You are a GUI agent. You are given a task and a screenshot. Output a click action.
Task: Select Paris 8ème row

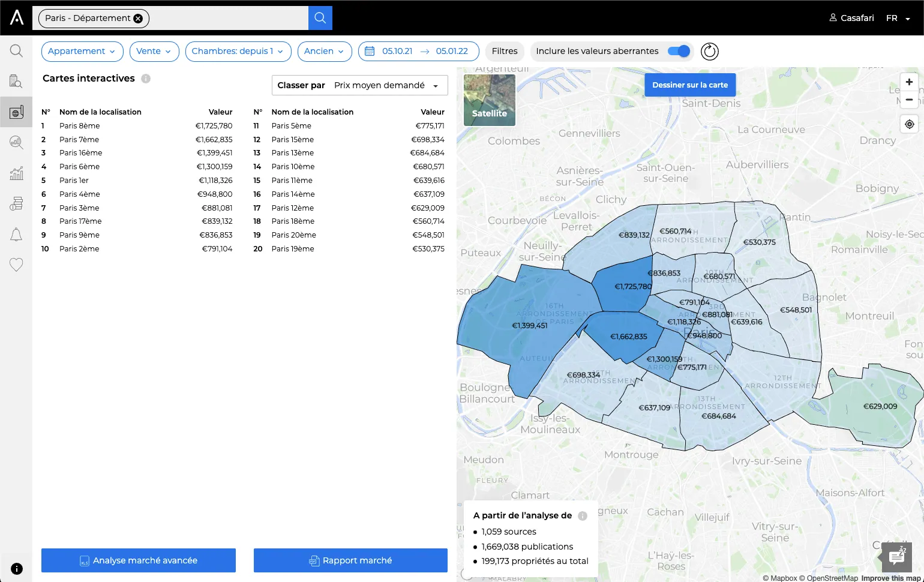pyautogui.click(x=137, y=126)
